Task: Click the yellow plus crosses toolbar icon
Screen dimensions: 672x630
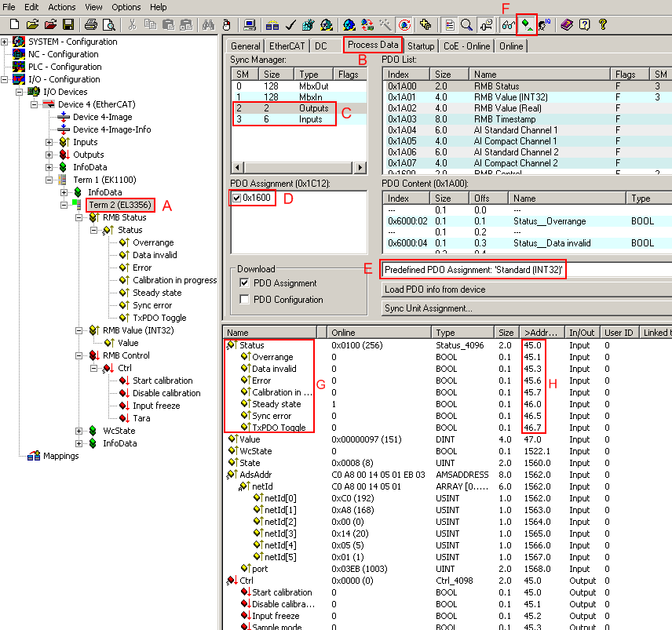Action: (425, 25)
